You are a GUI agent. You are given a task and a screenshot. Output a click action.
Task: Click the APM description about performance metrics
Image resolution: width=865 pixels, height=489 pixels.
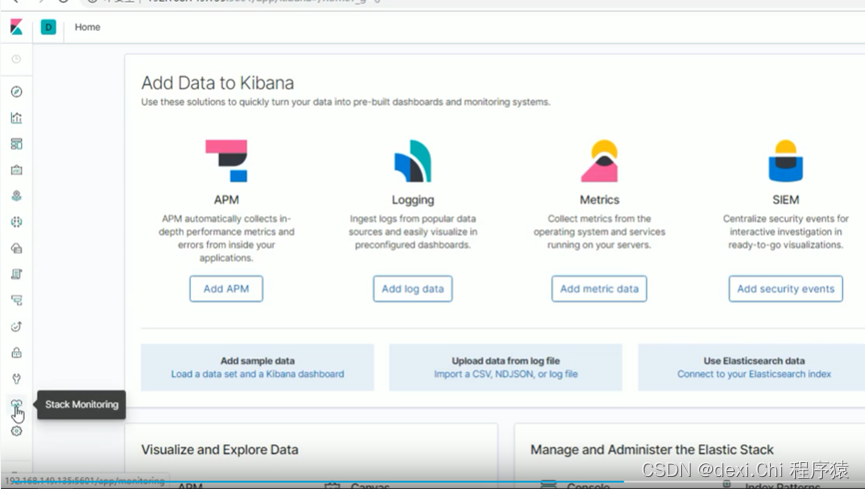click(226, 238)
